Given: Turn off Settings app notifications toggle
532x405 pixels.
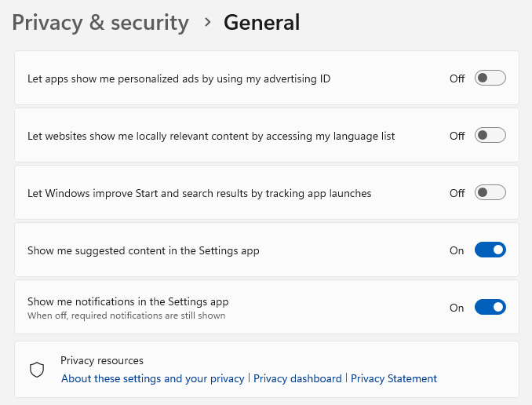Looking at the screenshot, I should pyautogui.click(x=490, y=308).
